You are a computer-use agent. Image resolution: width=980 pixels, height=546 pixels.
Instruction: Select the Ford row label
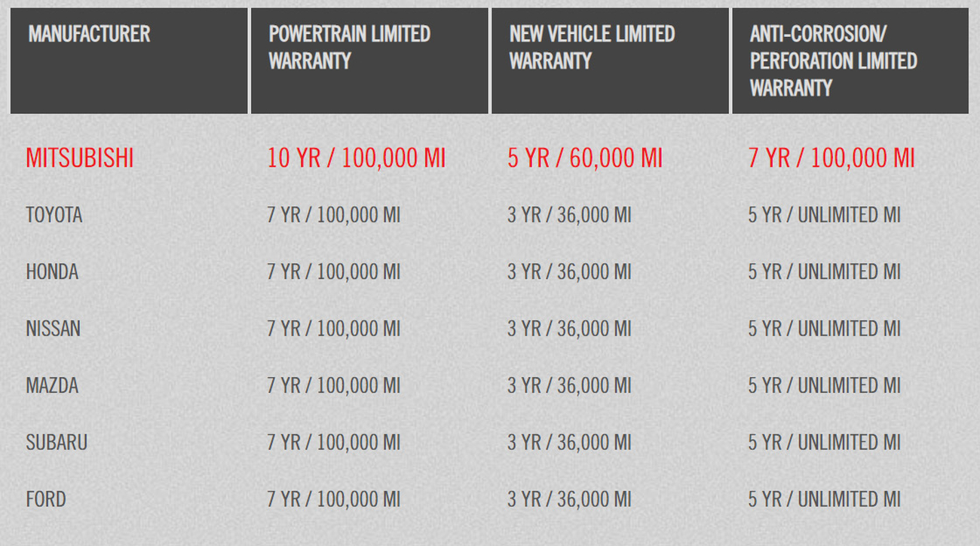tap(46, 499)
